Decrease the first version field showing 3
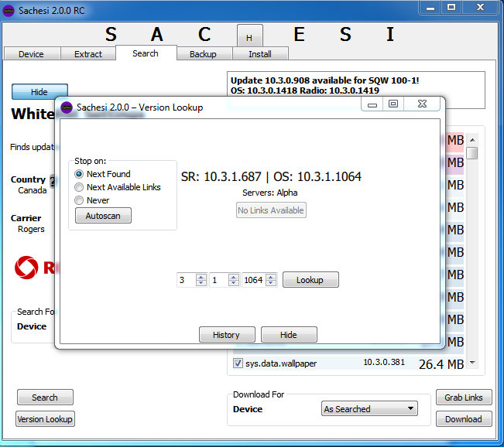 (x=201, y=284)
